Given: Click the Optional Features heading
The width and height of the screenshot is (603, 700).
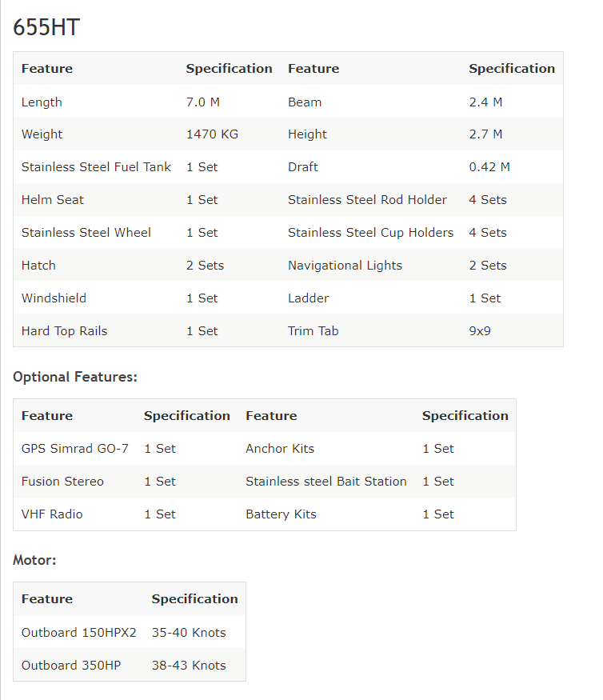Looking at the screenshot, I should (75, 377).
